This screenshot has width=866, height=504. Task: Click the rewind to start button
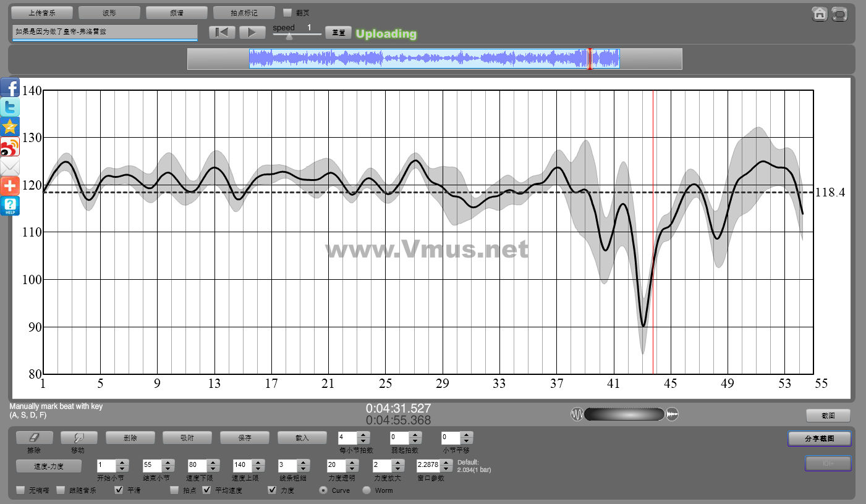point(222,33)
